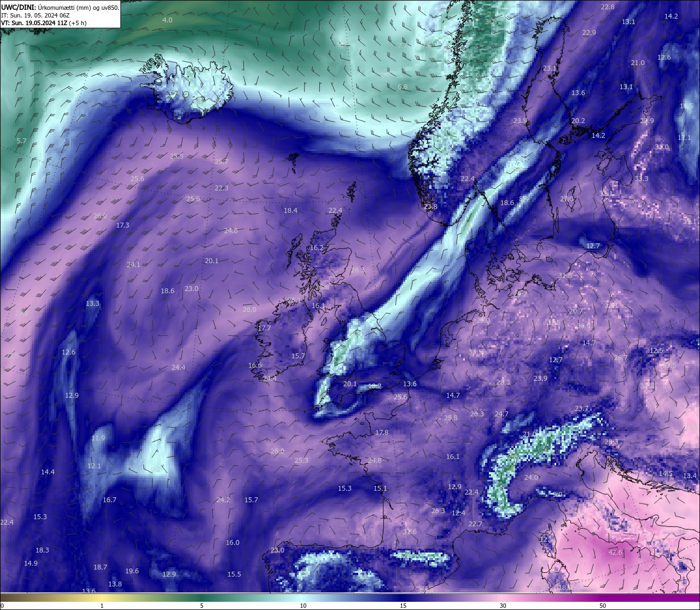
Task: Click the 20.2 value near the Gulf of Bothnia
Action: pos(578,120)
